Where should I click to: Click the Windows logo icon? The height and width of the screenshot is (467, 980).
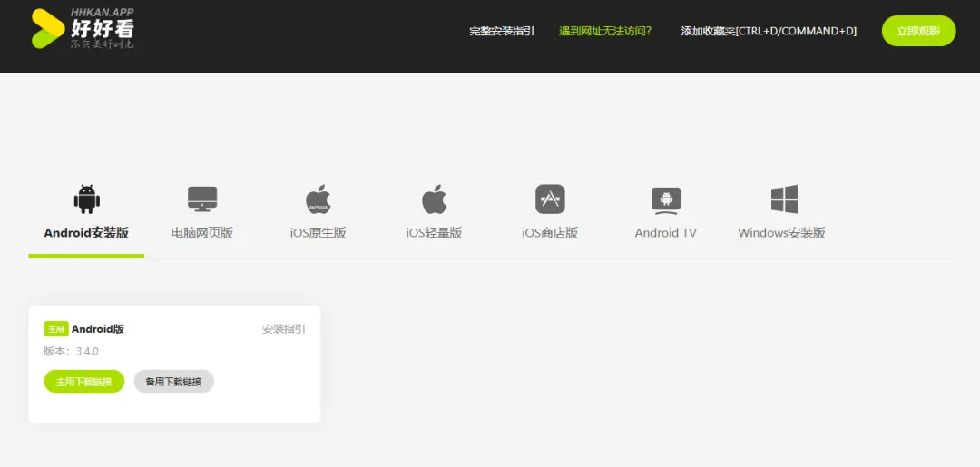coord(784,199)
